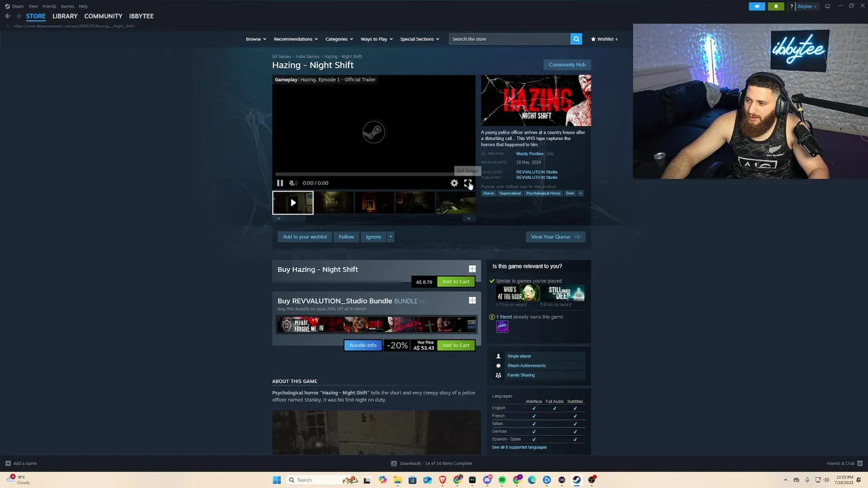Screen dimensions: 868x488
Task: Open the Community Hub
Action: point(567,64)
